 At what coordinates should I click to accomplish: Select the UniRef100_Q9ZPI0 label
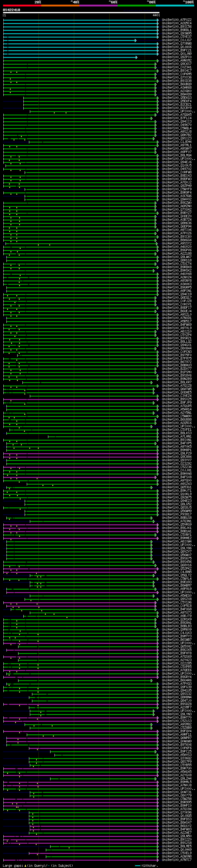pyautogui.click(x=177, y=57)
